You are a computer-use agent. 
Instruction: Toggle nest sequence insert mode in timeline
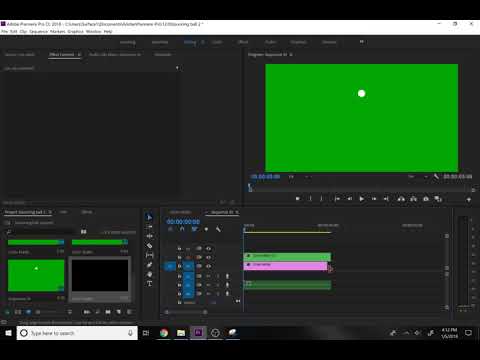pos(170,229)
